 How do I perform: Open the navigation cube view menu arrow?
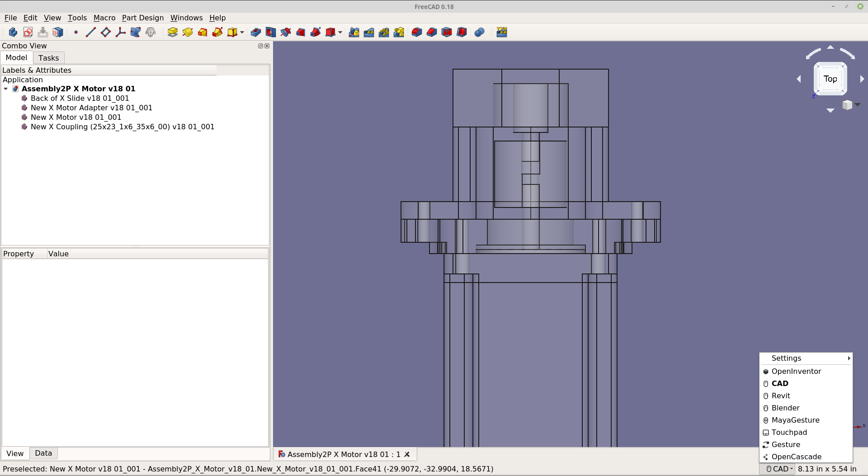[858, 104]
